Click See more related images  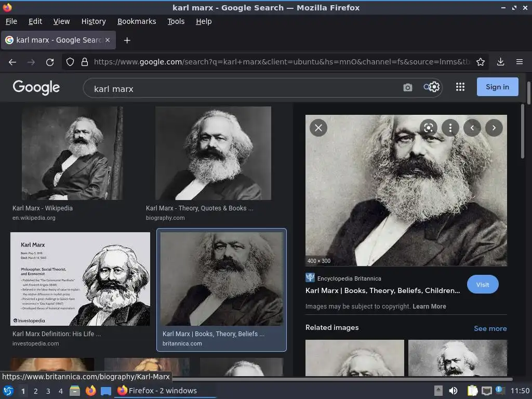point(490,328)
